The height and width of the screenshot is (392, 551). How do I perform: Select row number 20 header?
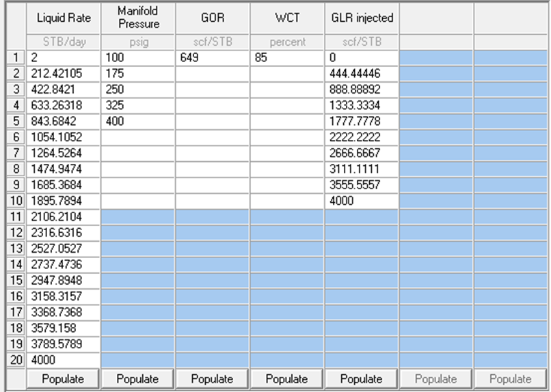click(16, 360)
